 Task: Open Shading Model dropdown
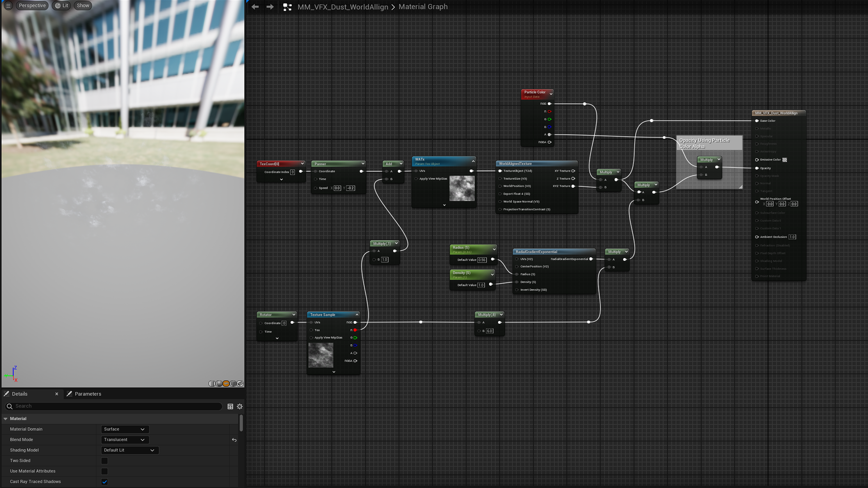point(130,450)
